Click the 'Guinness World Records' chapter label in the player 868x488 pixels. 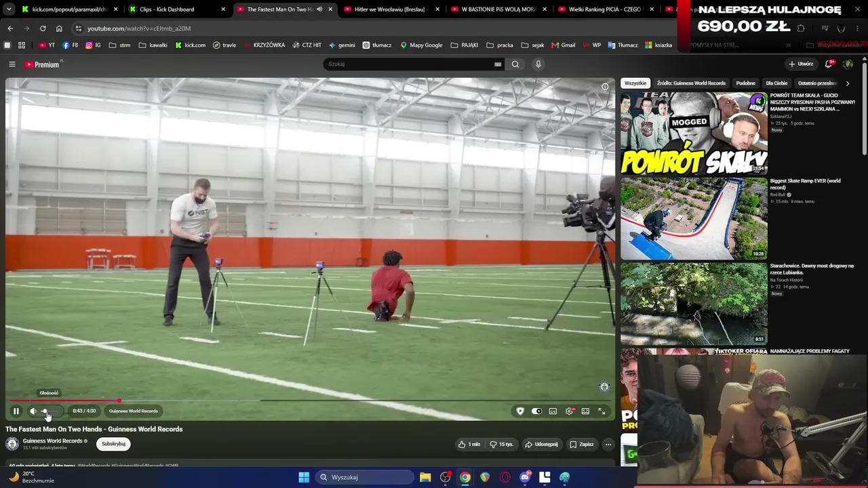134,411
